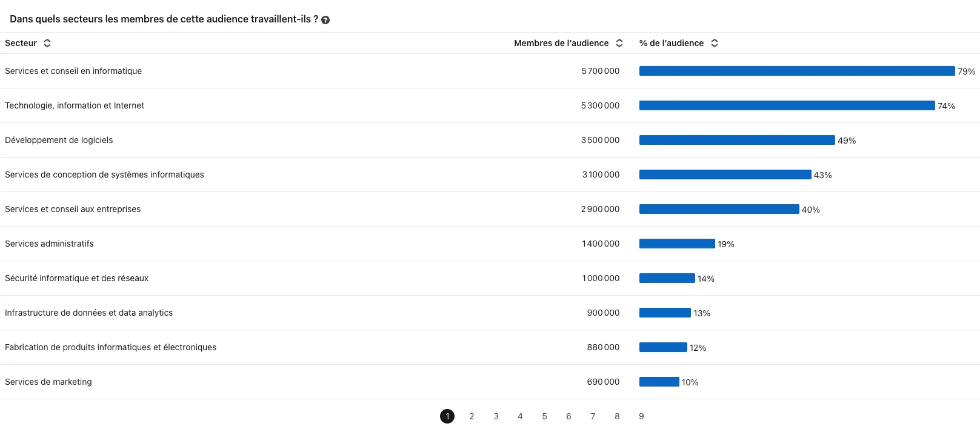Select 'Fabrication de produits informatiques et électroniques'
The image size is (980, 432).
pos(110,347)
